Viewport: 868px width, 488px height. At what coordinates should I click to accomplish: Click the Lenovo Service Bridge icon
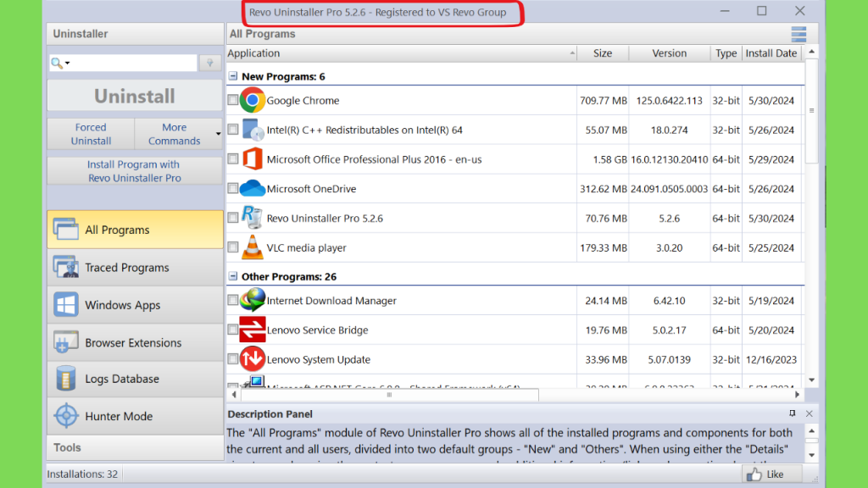pos(253,330)
